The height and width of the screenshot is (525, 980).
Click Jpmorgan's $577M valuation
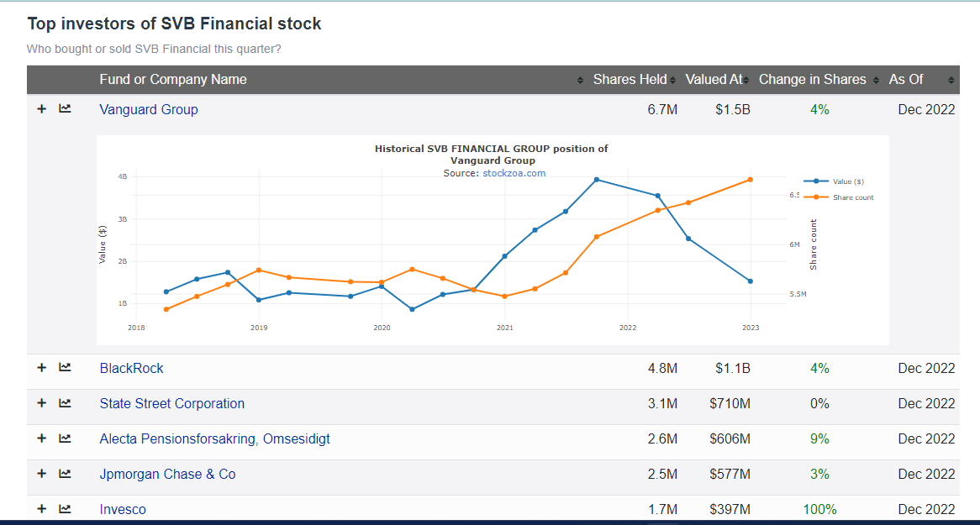(x=730, y=475)
